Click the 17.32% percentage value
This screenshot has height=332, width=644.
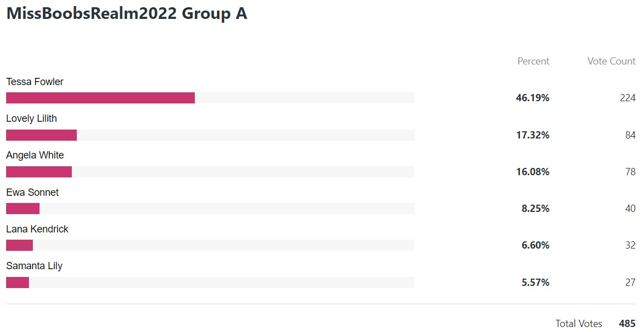point(533,135)
